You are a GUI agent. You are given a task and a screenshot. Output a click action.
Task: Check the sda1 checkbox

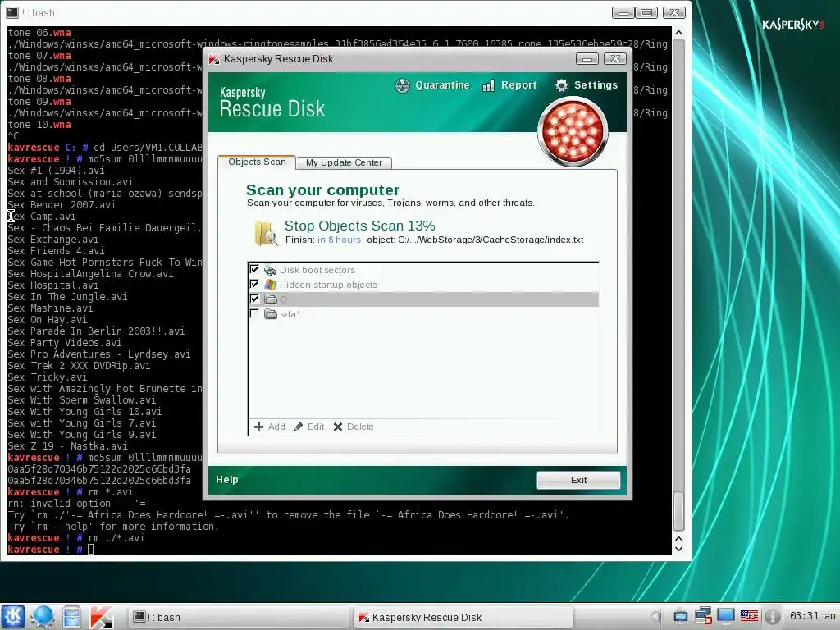pos(254,313)
